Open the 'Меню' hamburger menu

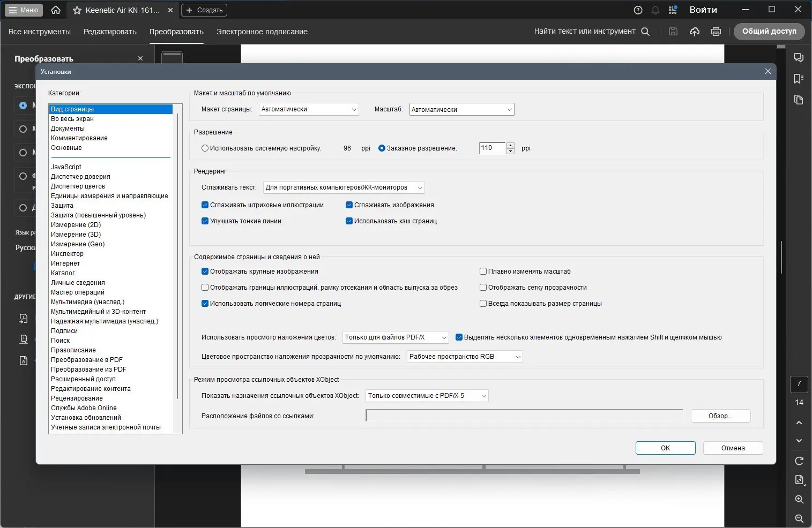click(x=24, y=10)
